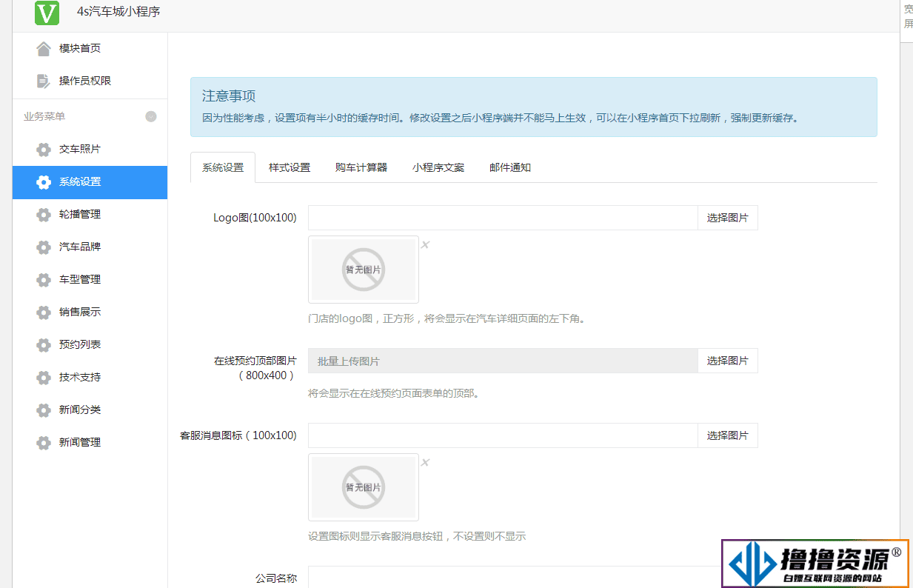This screenshot has height=588, width=913.
Task: Focus the 客服消息图标 path input field
Action: pos(503,435)
